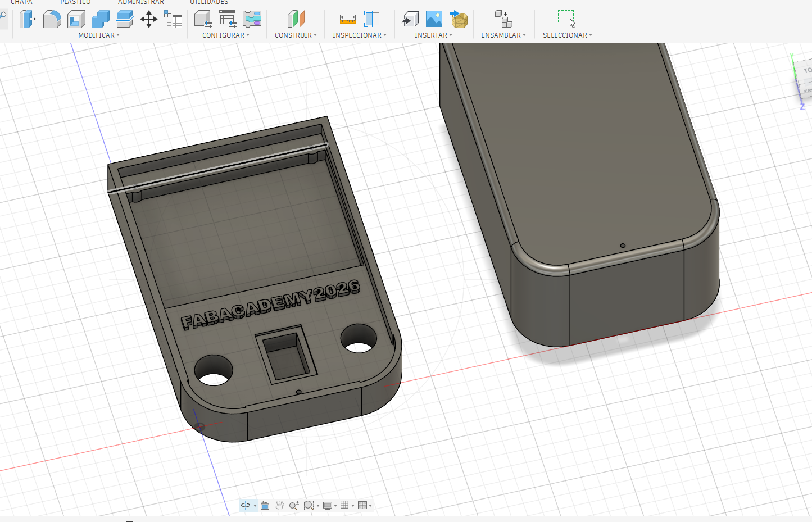Click the first Configurar icon
Viewport: 812px width, 522px height.
click(203, 19)
